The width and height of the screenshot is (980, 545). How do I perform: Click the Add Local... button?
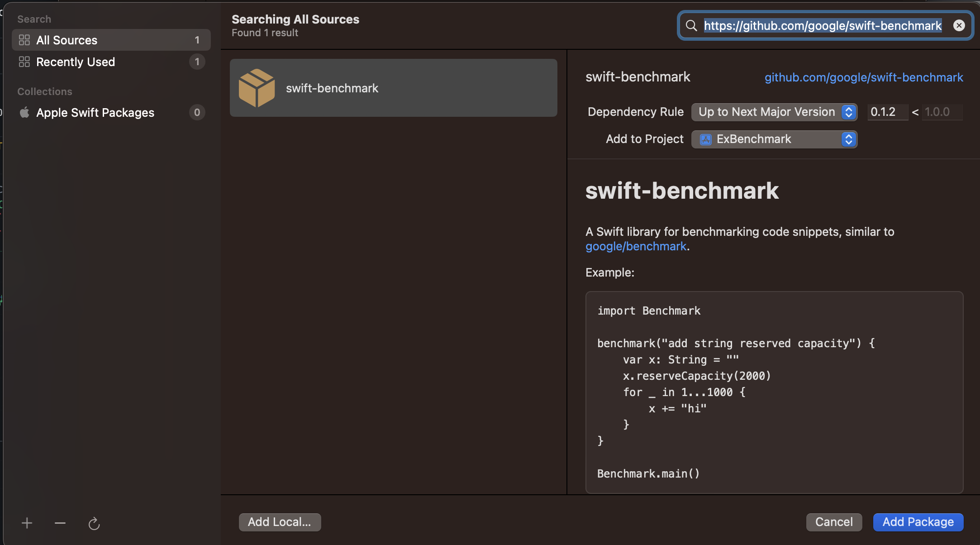[x=280, y=522]
